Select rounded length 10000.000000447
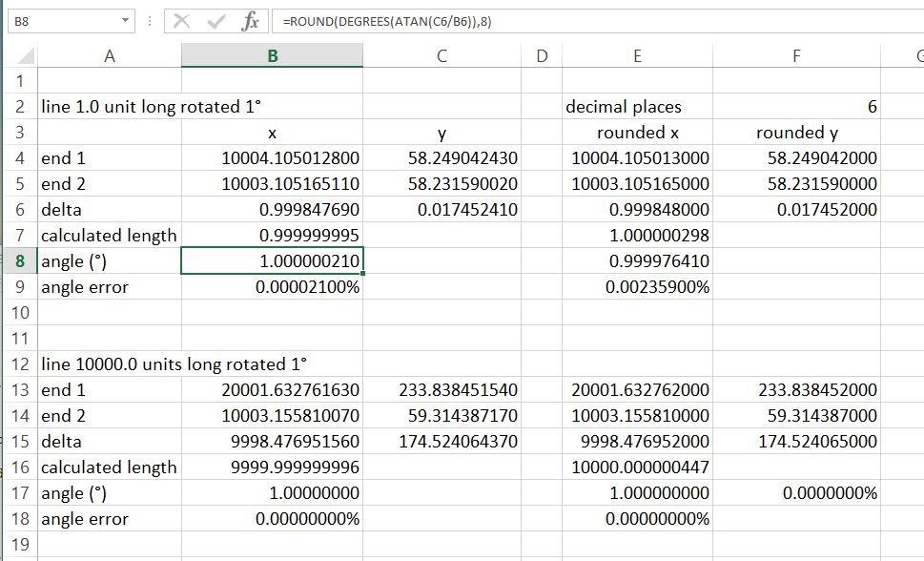Screen dimensions: 924x561 637,467
